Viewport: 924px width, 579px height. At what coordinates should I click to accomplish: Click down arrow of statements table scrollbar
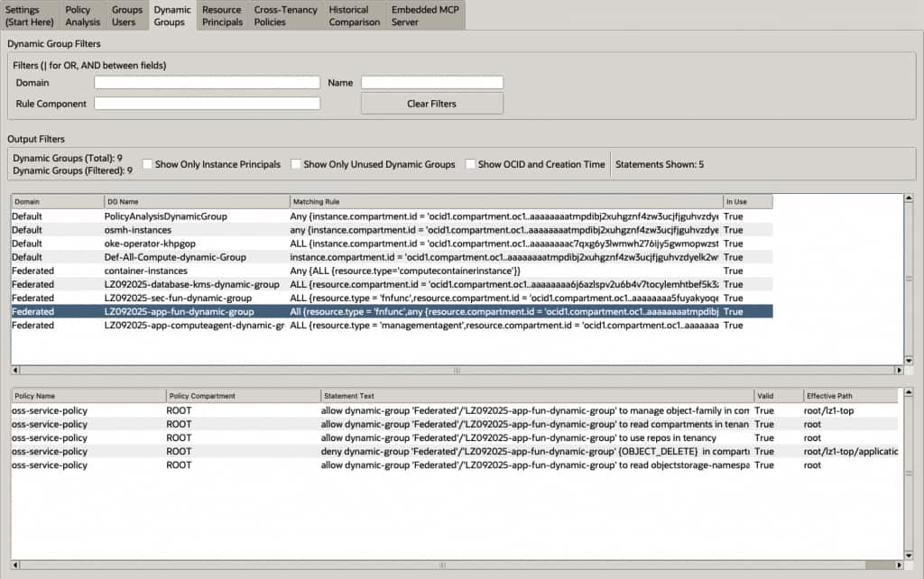(909, 555)
